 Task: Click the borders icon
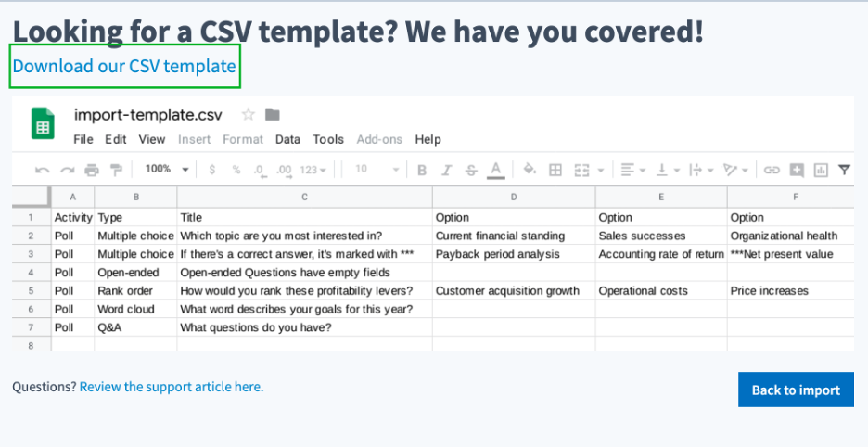coord(555,170)
